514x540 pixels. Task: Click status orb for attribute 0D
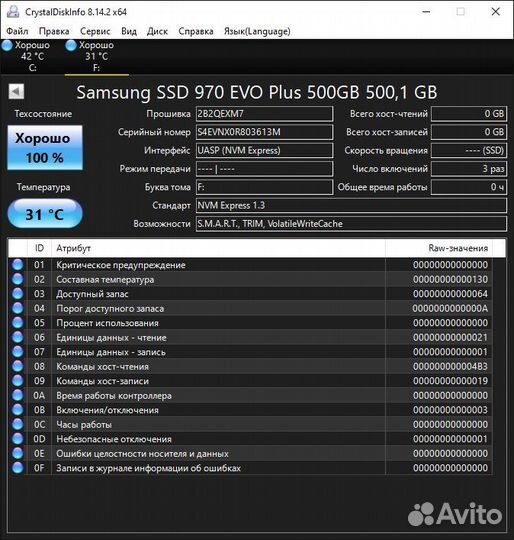(x=18, y=439)
